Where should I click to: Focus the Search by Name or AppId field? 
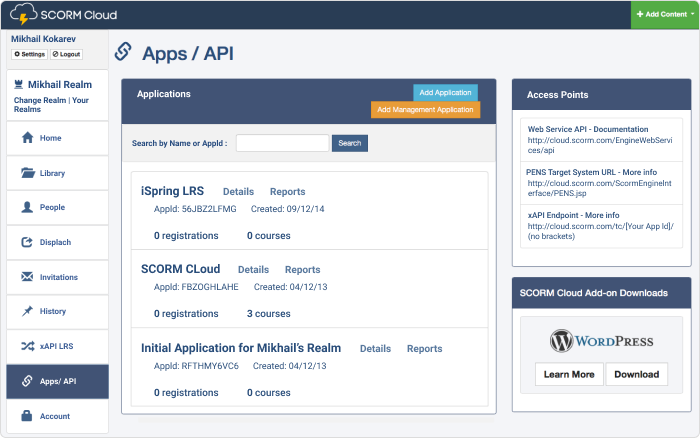coord(282,143)
